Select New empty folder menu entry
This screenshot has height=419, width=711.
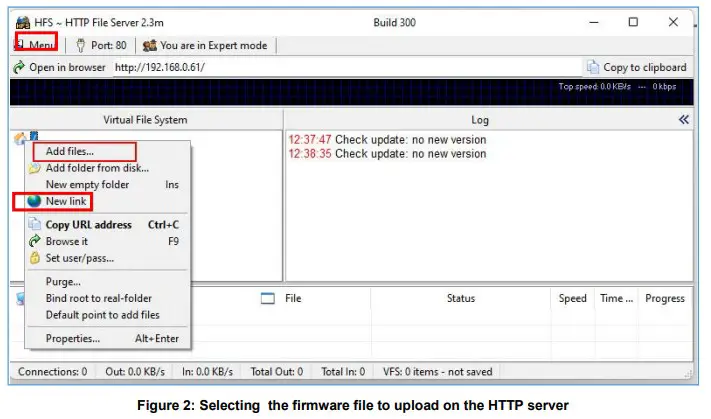click(x=87, y=185)
